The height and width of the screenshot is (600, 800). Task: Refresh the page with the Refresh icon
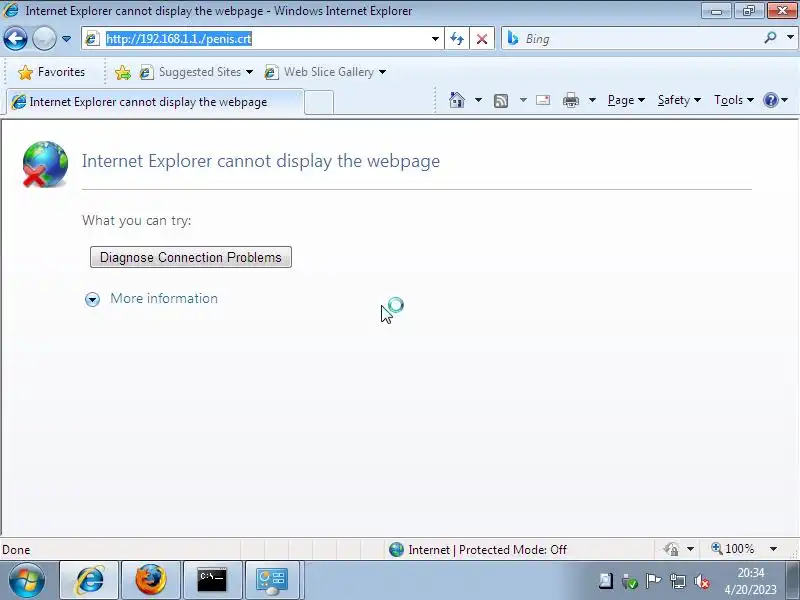click(x=457, y=39)
